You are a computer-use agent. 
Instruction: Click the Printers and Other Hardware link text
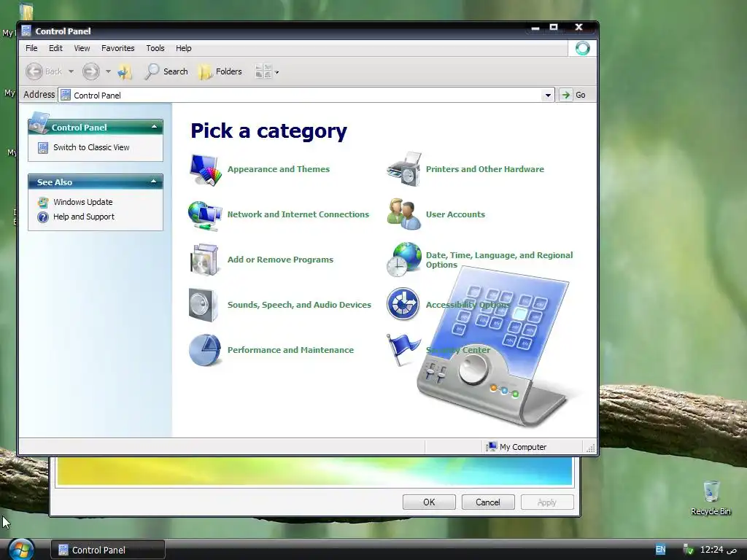click(485, 169)
